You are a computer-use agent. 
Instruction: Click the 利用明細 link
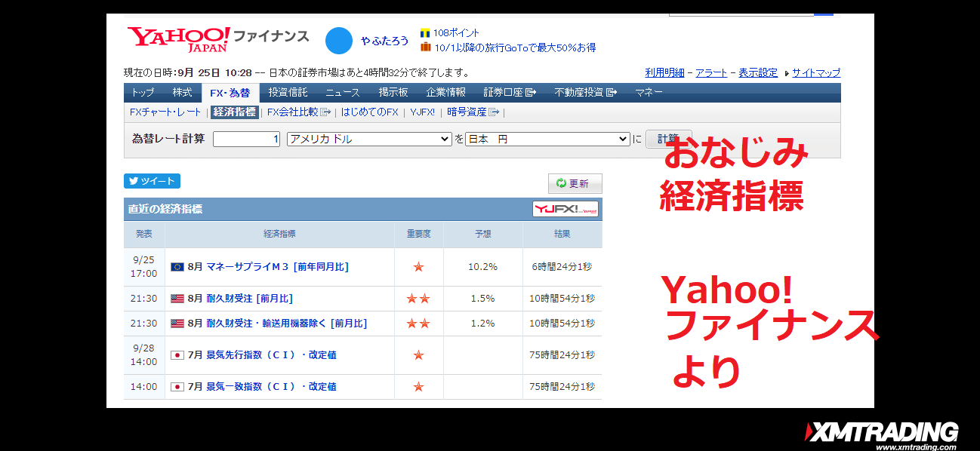tap(664, 73)
